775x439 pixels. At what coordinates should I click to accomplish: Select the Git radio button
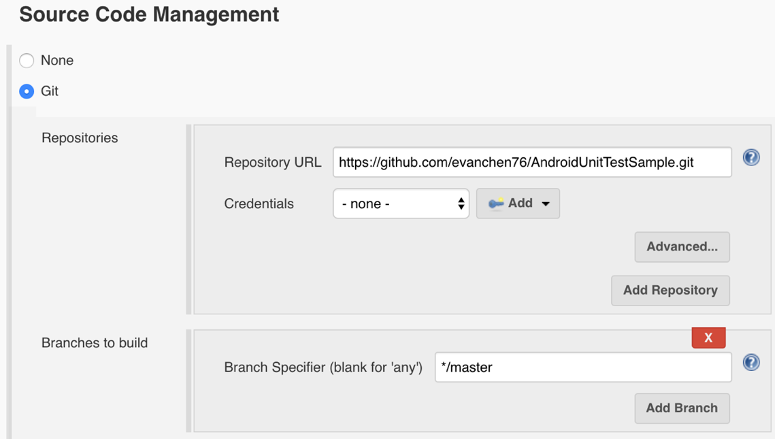27,91
